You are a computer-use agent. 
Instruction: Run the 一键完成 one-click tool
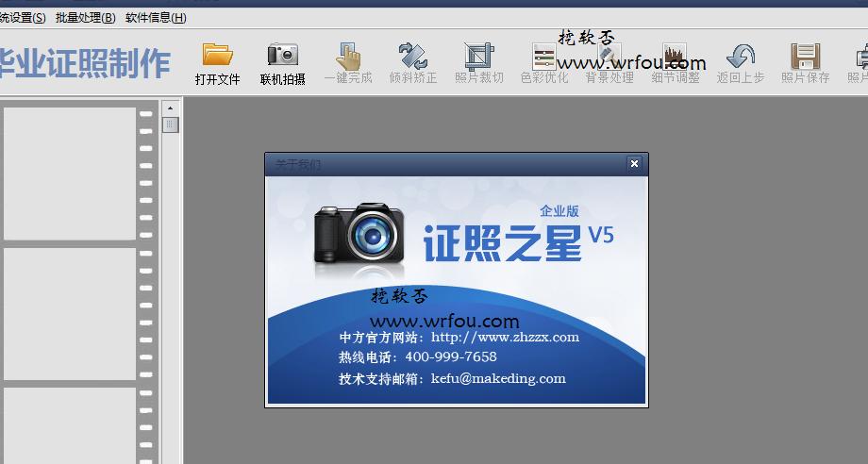click(348, 57)
